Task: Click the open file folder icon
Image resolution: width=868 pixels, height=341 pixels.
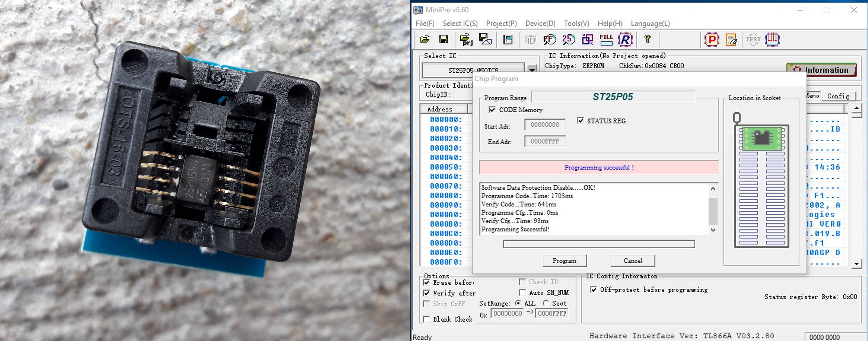Action: pos(425,40)
